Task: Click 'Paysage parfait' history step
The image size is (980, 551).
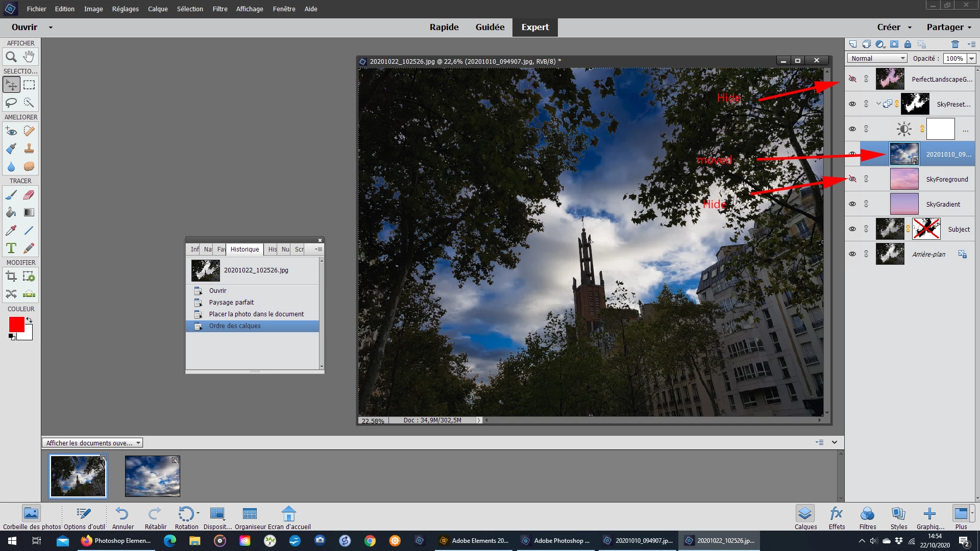Action: coord(231,302)
